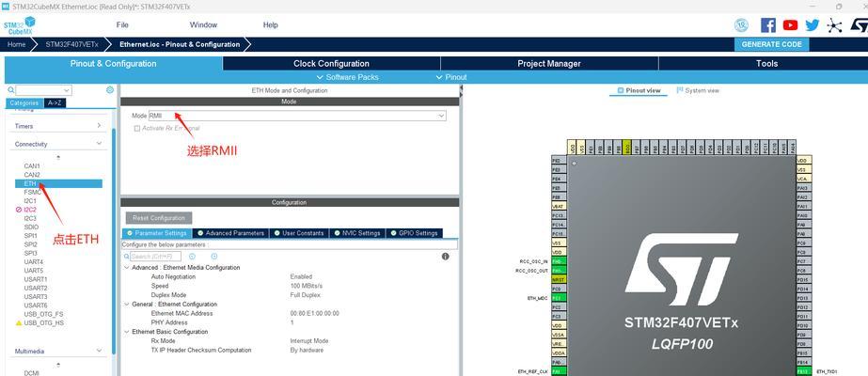Click the GENERATE CODE button
This screenshot has height=376, width=868.
coord(772,44)
